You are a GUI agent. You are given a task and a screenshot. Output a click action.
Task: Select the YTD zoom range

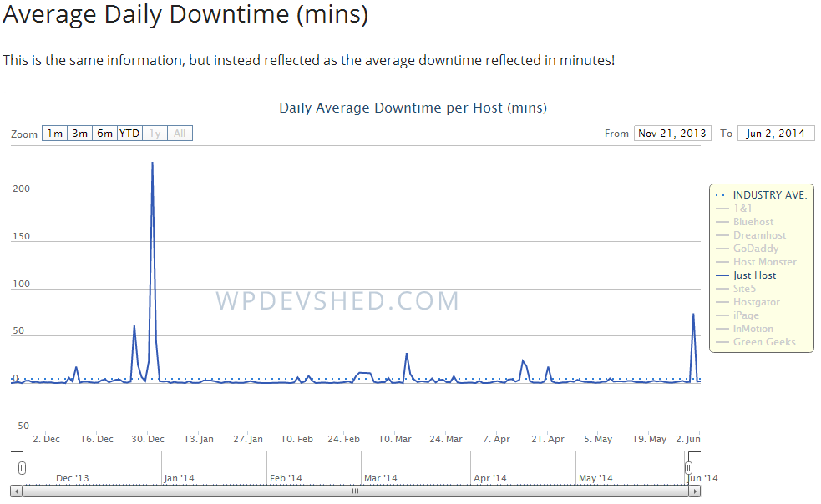pyautogui.click(x=129, y=133)
